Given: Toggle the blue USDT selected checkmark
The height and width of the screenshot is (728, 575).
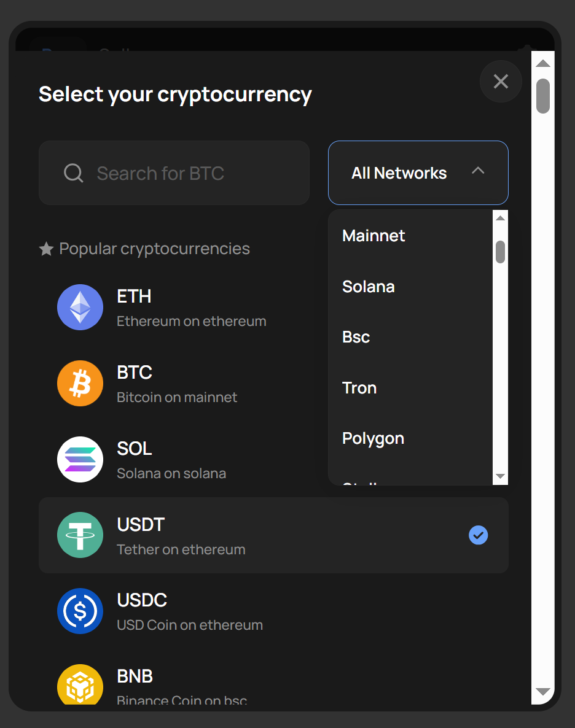Looking at the screenshot, I should click(479, 535).
